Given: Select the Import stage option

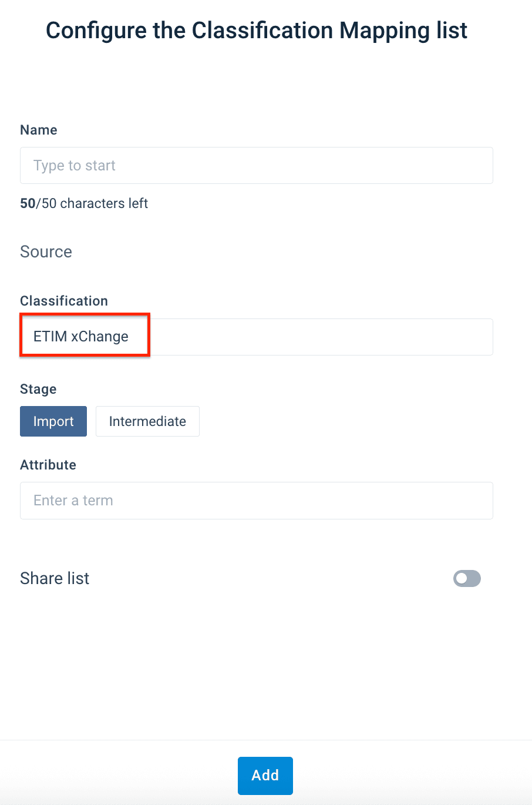Looking at the screenshot, I should tap(53, 421).
